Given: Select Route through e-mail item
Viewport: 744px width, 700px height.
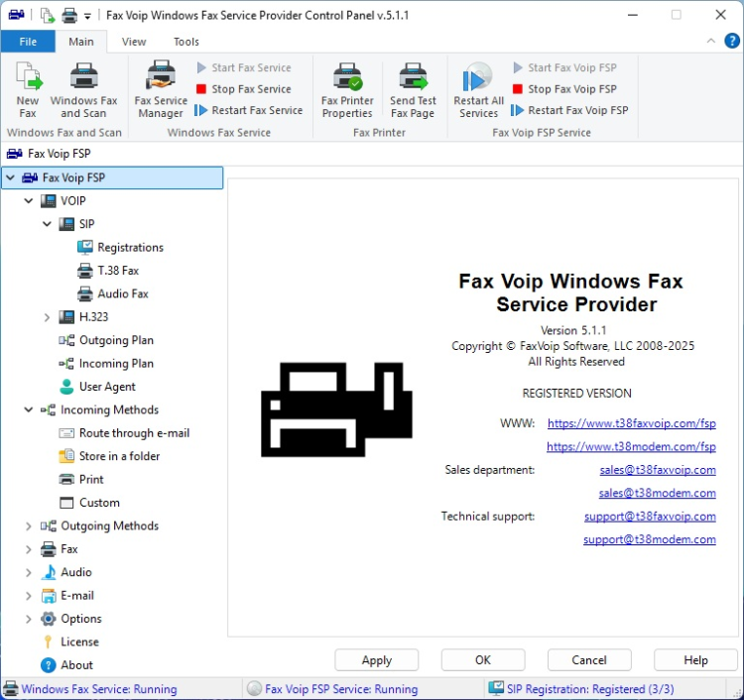Looking at the screenshot, I should pyautogui.click(x=134, y=433).
